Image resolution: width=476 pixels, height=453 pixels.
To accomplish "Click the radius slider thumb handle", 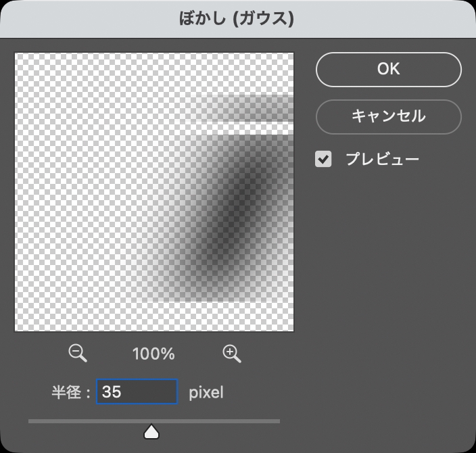I will click(x=151, y=431).
